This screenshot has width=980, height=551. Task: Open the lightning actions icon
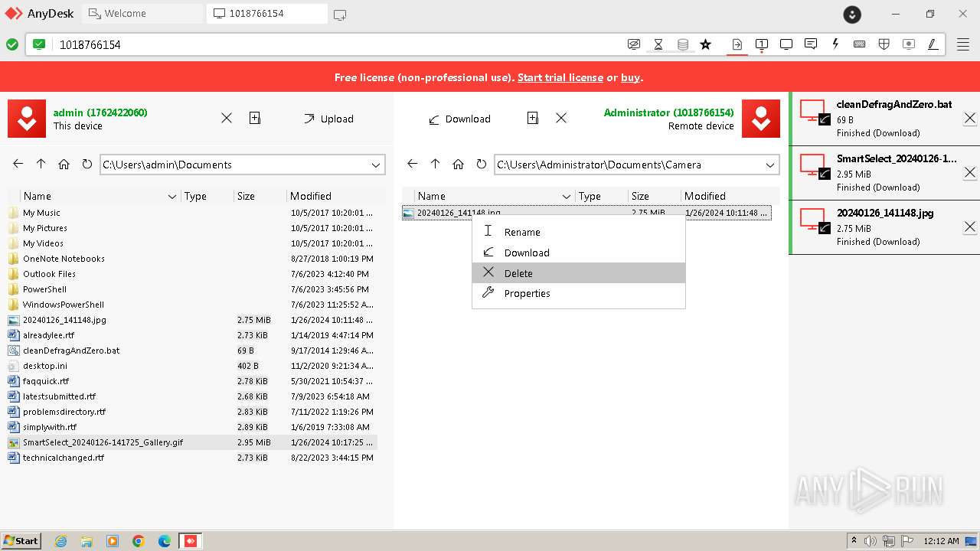835,44
